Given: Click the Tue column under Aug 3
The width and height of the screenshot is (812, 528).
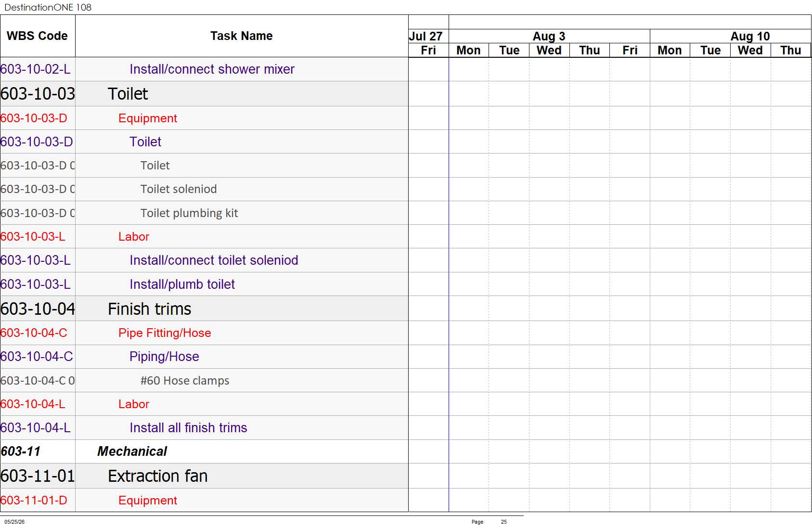Looking at the screenshot, I should (509, 51).
